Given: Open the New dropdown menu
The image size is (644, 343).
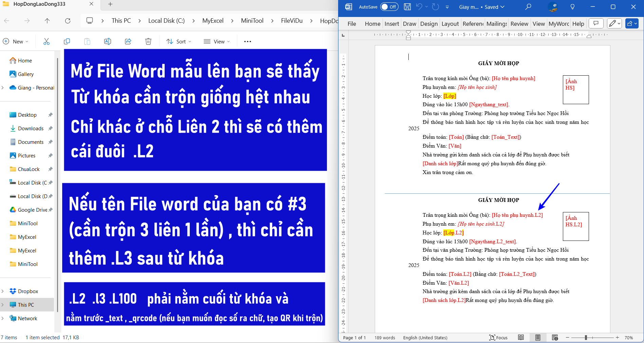Looking at the screenshot, I should coord(16,41).
